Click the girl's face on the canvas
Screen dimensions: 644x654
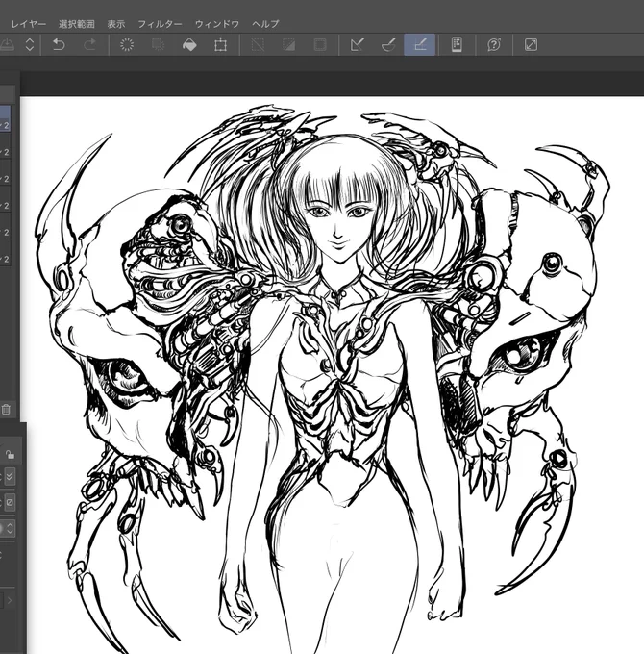338,223
